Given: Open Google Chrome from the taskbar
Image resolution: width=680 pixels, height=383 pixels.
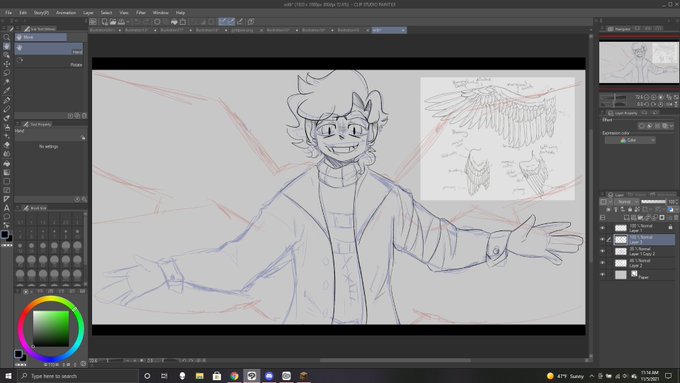Looking at the screenshot, I should click(234, 376).
